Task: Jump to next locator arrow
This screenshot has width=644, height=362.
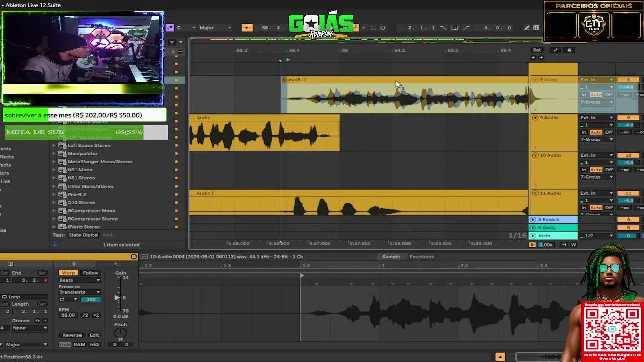Action: pyautogui.click(x=541, y=57)
